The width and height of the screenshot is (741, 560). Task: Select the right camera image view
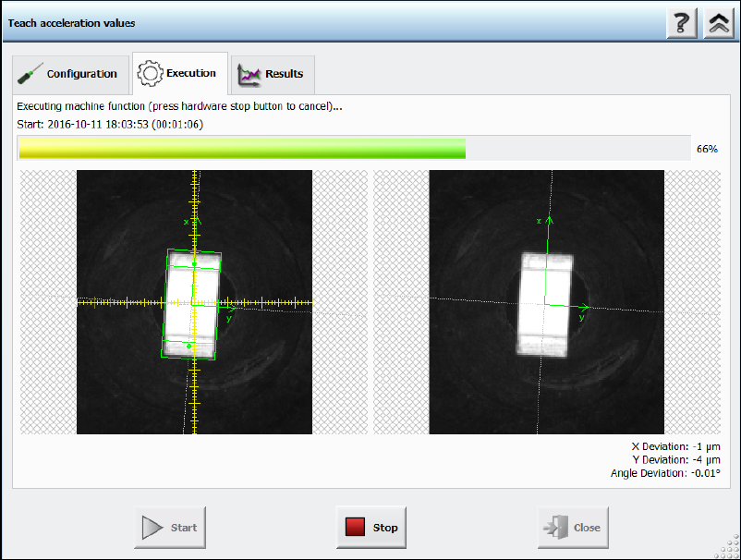546,302
